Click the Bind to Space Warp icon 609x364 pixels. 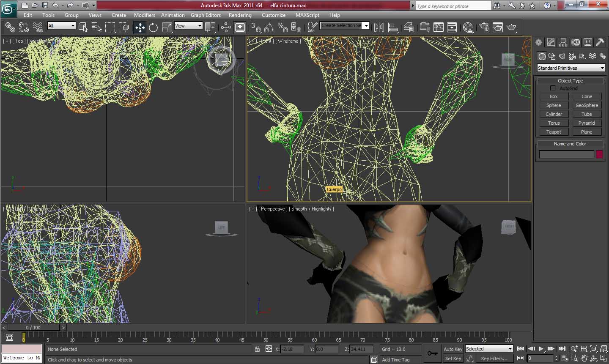(x=38, y=27)
